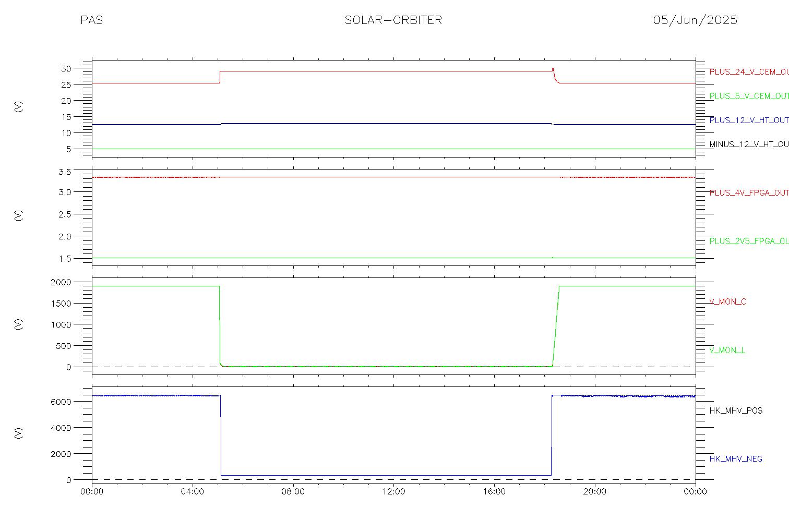Screen dimensions: 789x532
Task: Select the V_MON_C legend label
Action: (727, 301)
